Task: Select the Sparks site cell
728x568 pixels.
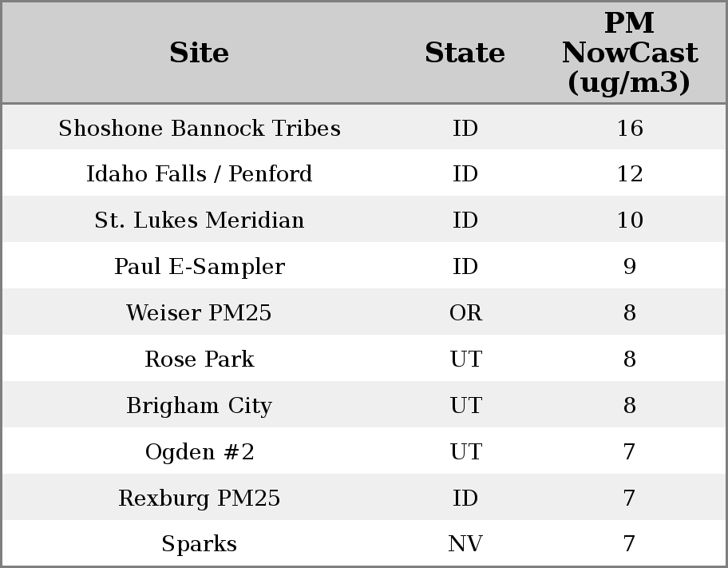Action: tap(200, 544)
